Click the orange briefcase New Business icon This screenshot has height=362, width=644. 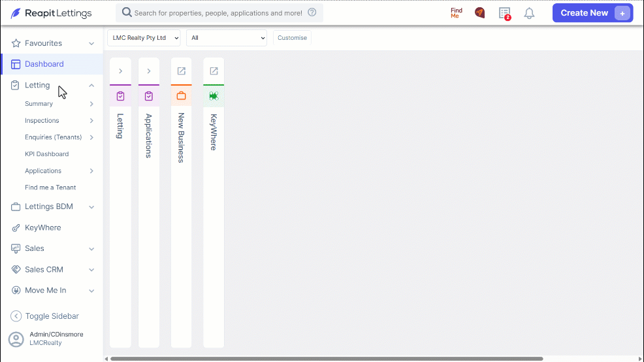pyautogui.click(x=181, y=96)
